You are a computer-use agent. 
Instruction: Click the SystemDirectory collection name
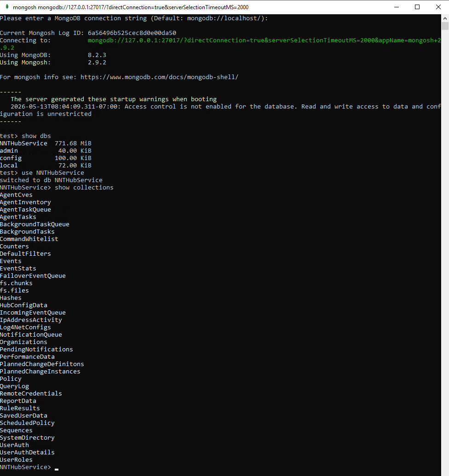click(27, 438)
